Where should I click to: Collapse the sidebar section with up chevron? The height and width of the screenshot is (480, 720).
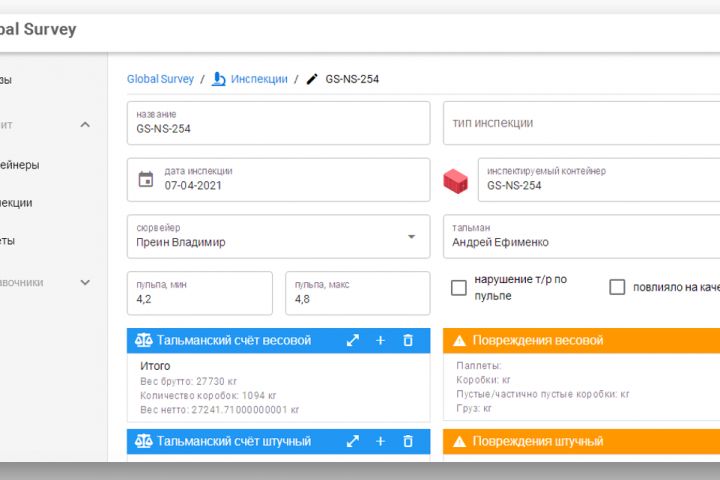(85, 124)
